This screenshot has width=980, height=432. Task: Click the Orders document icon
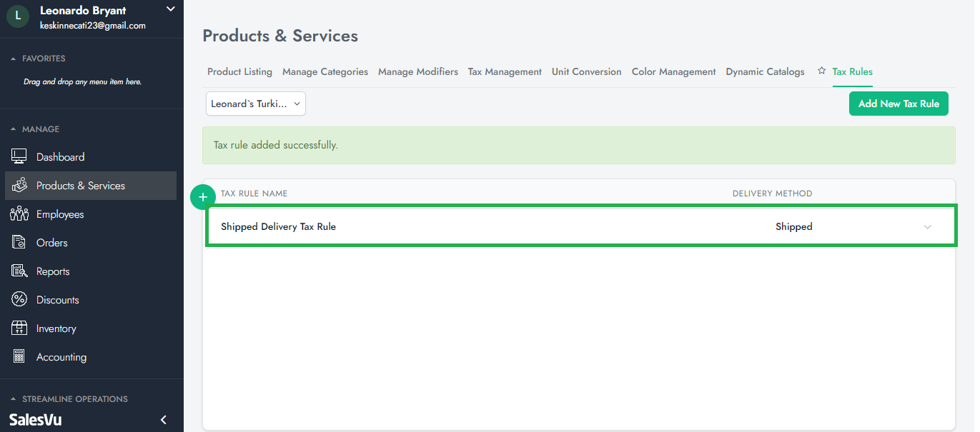coord(19,243)
